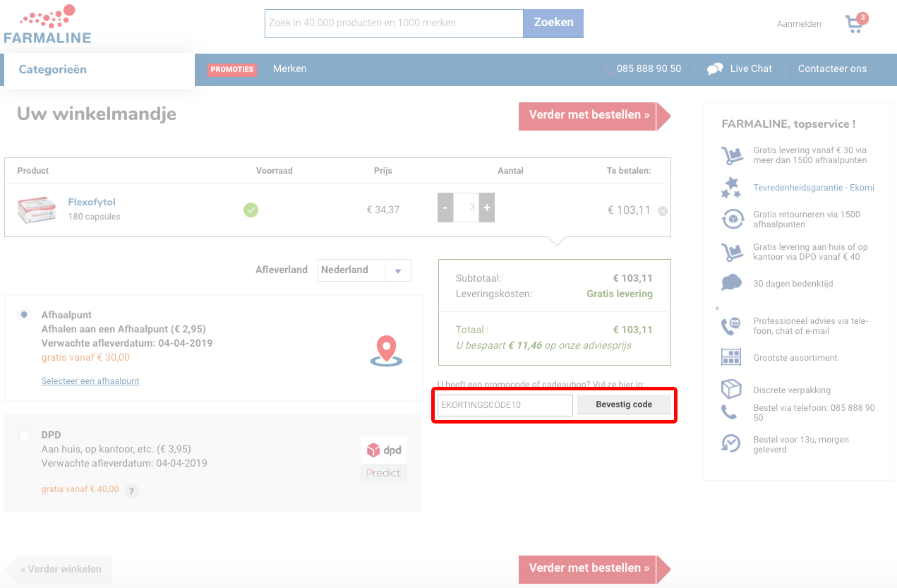Viewport: 897px width, 588px height.
Task: Click the U bespaart € 11,46 text
Action: tap(543, 345)
